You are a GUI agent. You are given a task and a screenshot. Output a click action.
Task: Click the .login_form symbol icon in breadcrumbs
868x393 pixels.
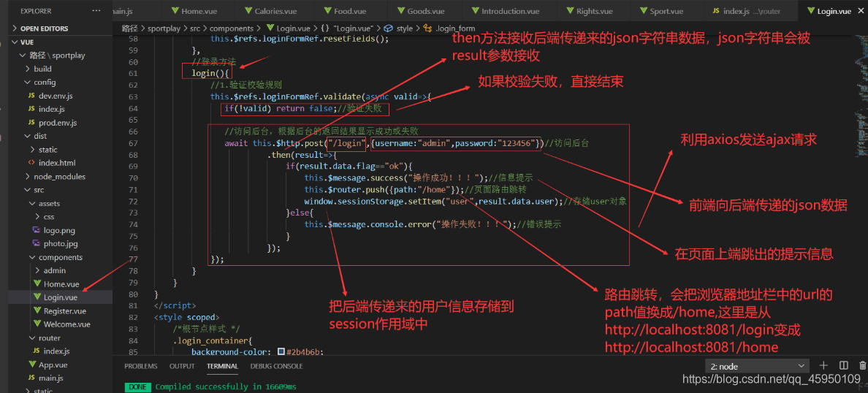click(427, 28)
